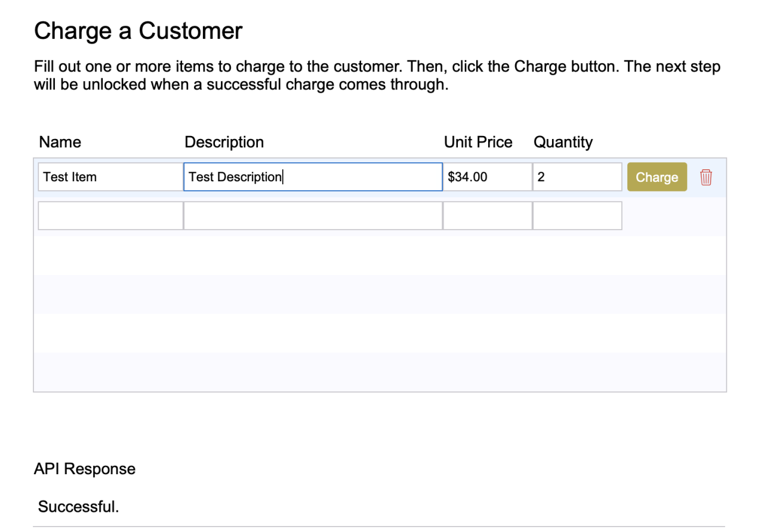Viewport: 764px width, 532px height.
Task: Select the empty Quantity field in second row
Action: click(577, 215)
